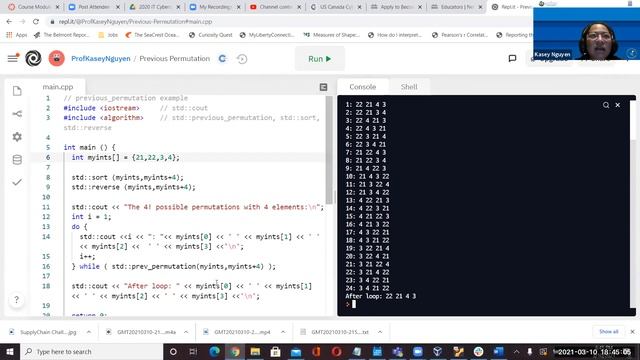Expand the txt download options chevron

pyautogui.click(x=380, y=332)
